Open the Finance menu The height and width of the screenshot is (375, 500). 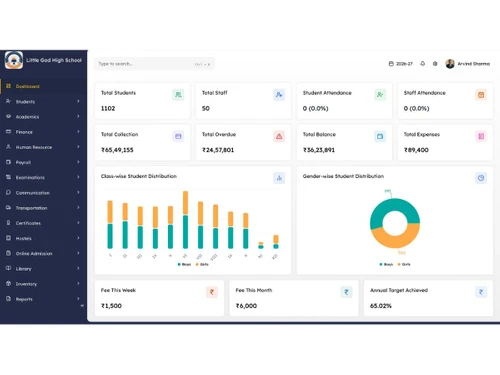[x=44, y=132]
